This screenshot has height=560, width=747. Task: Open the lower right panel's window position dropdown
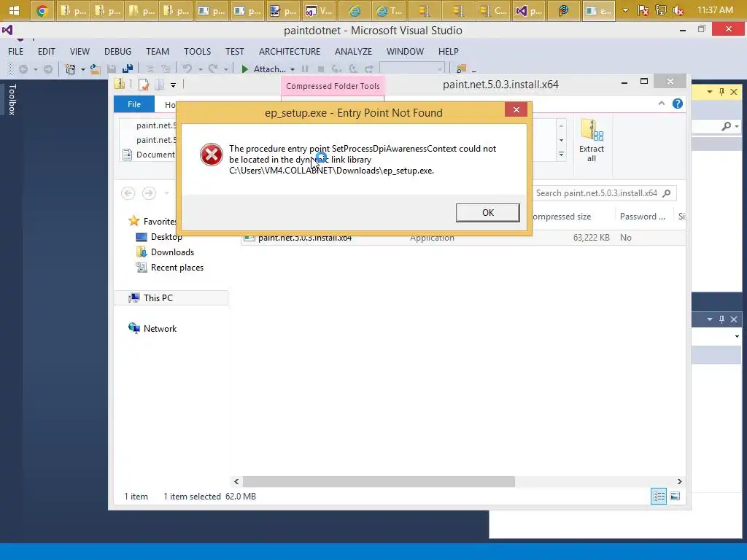(x=709, y=319)
